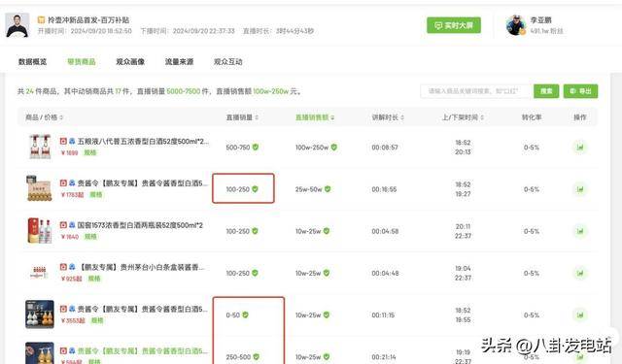This screenshot has width=622, height=364.
Task: Go to 流量来源 tab
Action: [x=179, y=62]
